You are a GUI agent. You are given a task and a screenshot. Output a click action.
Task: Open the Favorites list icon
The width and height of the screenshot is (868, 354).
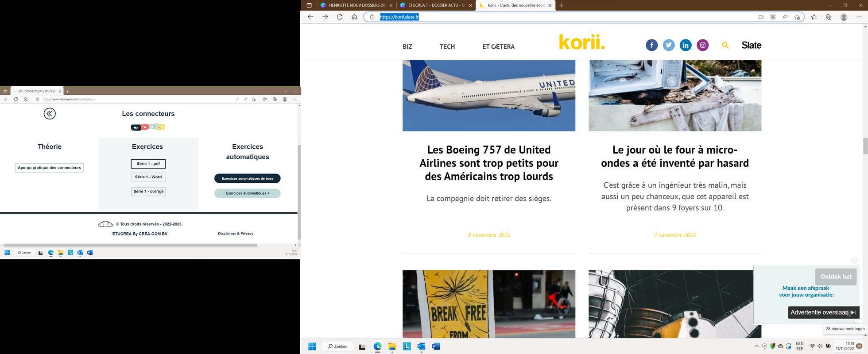pos(814,17)
